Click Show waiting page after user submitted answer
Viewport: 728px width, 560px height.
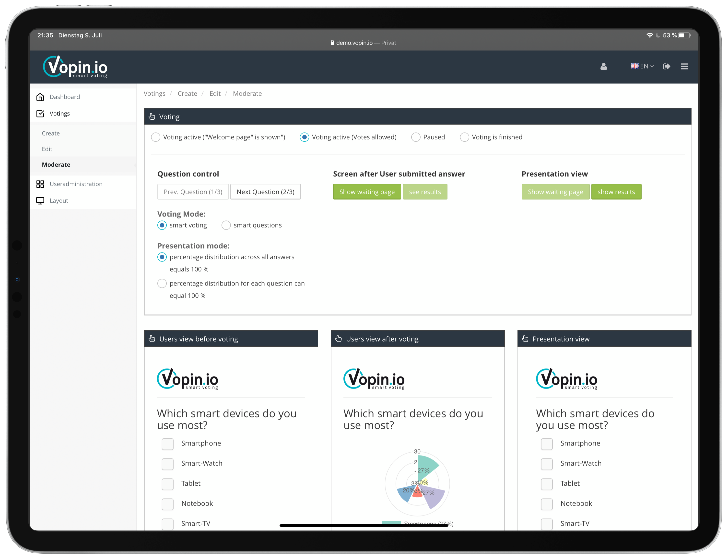coord(367,192)
